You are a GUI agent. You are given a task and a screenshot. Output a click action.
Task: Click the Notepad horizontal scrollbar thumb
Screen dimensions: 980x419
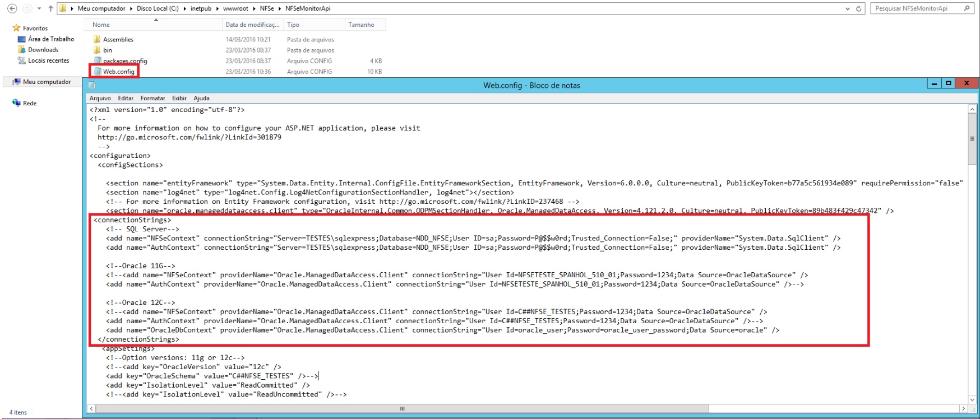(x=402, y=409)
